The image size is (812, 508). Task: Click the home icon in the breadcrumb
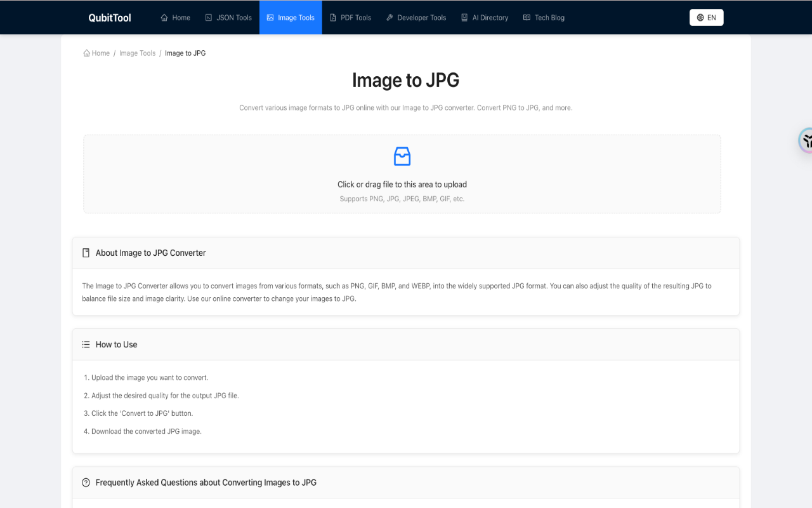86,53
